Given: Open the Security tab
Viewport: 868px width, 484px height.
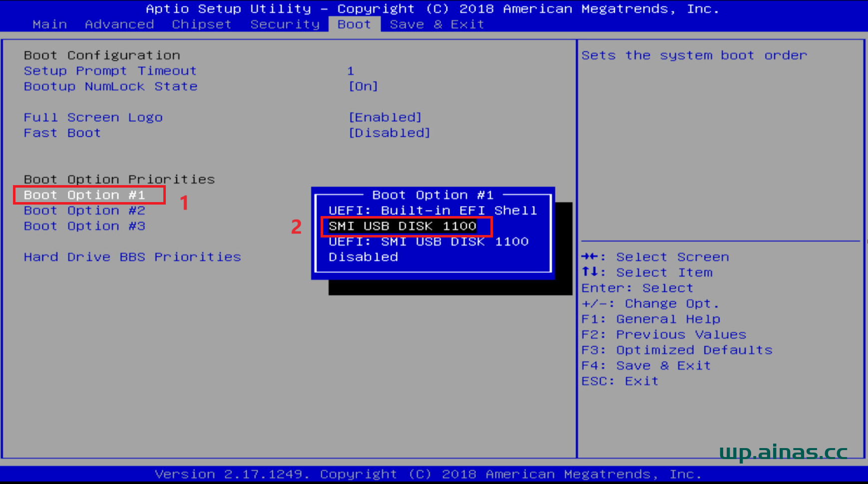Looking at the screenshot, I should coord(285,24).
